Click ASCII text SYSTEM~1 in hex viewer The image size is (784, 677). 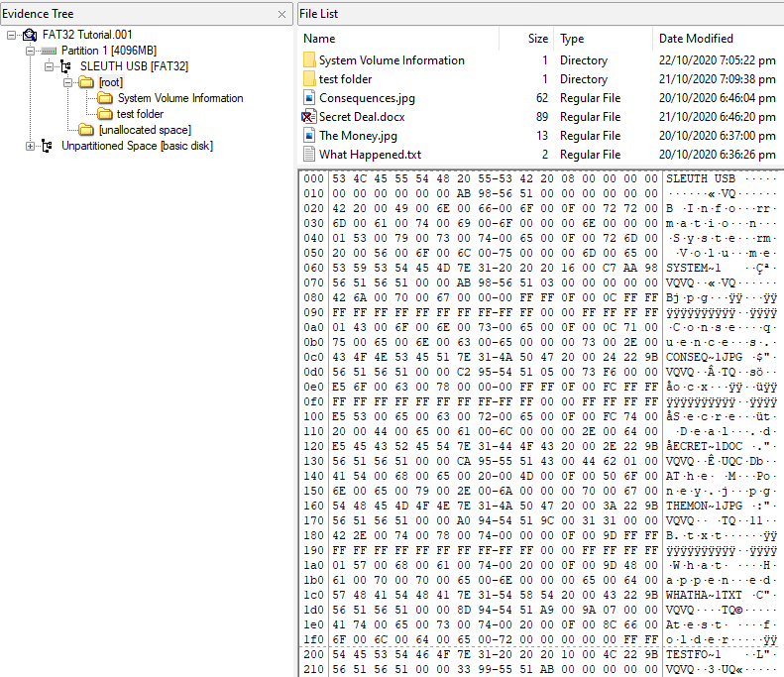pyautogui.click(x=693, y=268)
